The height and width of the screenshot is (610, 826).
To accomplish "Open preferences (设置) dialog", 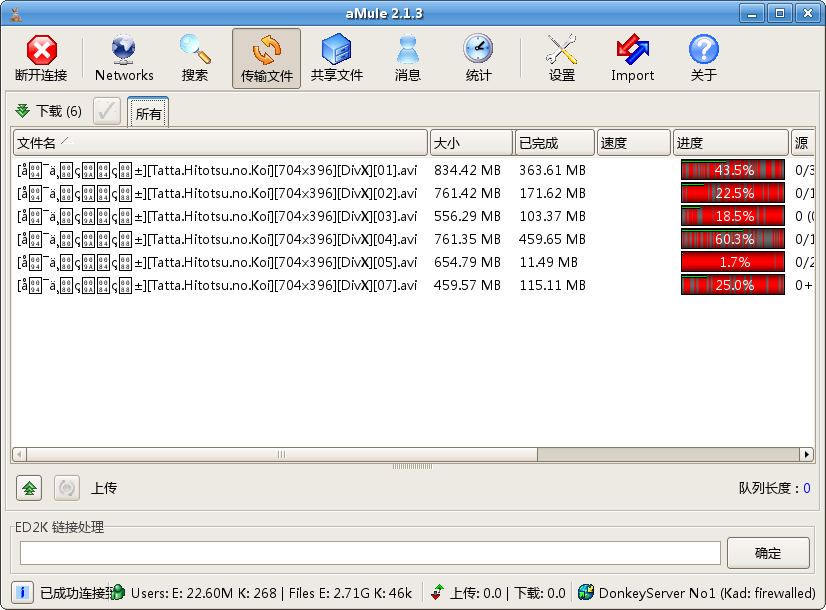I will [x=562, y=58].
